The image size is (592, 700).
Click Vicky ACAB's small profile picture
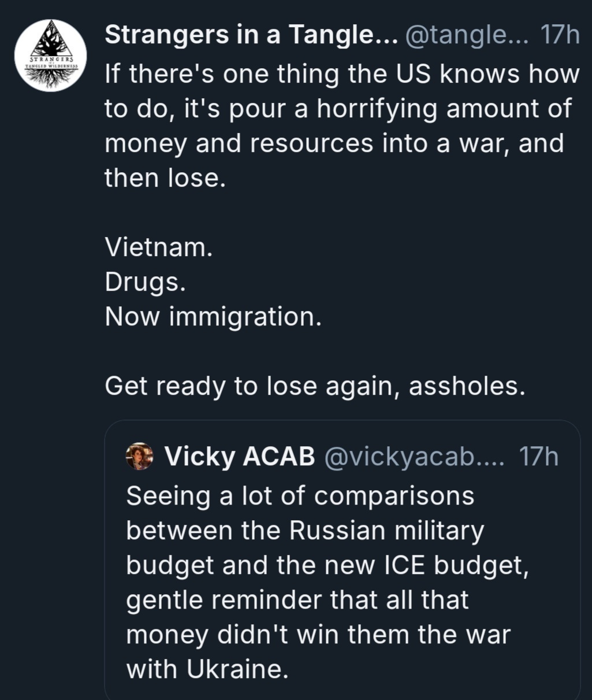tap(139, 457)
